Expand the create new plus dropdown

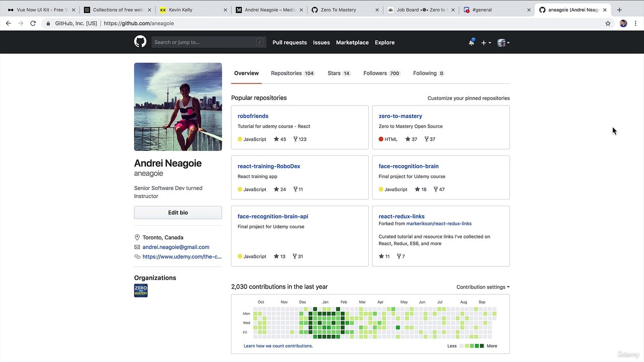[486, 43]
